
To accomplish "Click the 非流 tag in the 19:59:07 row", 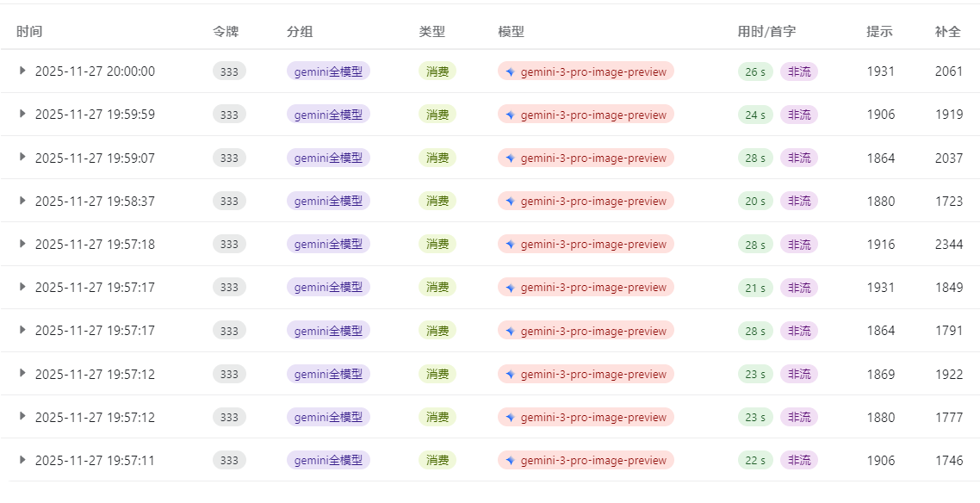I will pos(799,158).
